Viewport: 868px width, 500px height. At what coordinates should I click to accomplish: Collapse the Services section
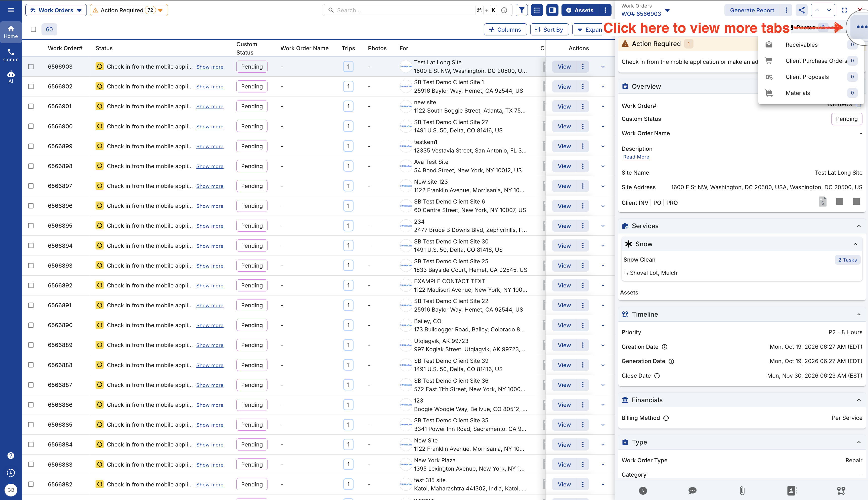pyautogui.click(x=859, y=226)
